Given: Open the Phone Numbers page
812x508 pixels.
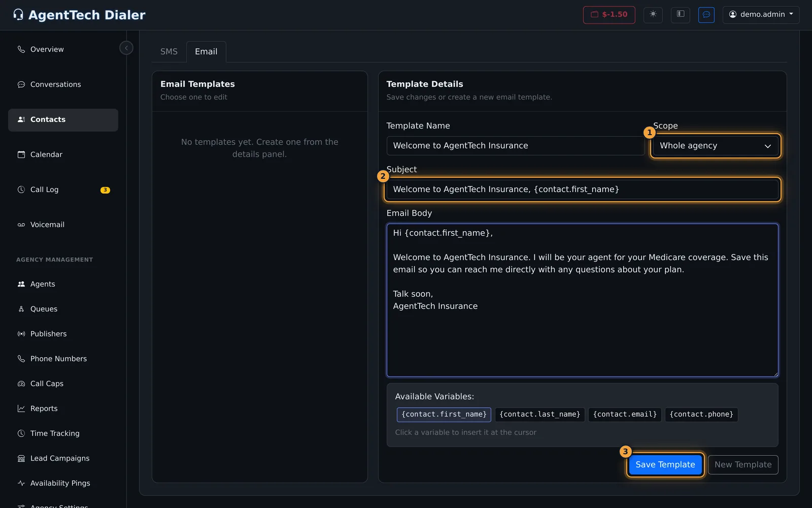Looking at the screenshot, I should click(63, 359).
